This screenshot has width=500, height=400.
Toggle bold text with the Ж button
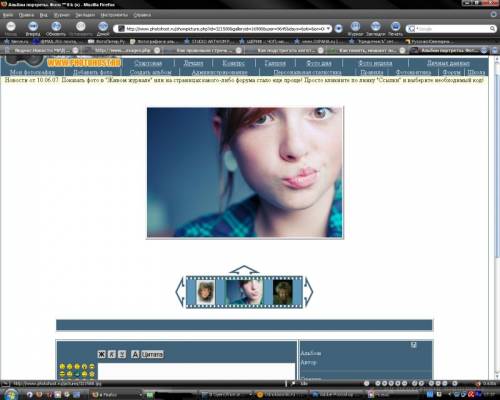pyautogui.click(x=101, y=354)
